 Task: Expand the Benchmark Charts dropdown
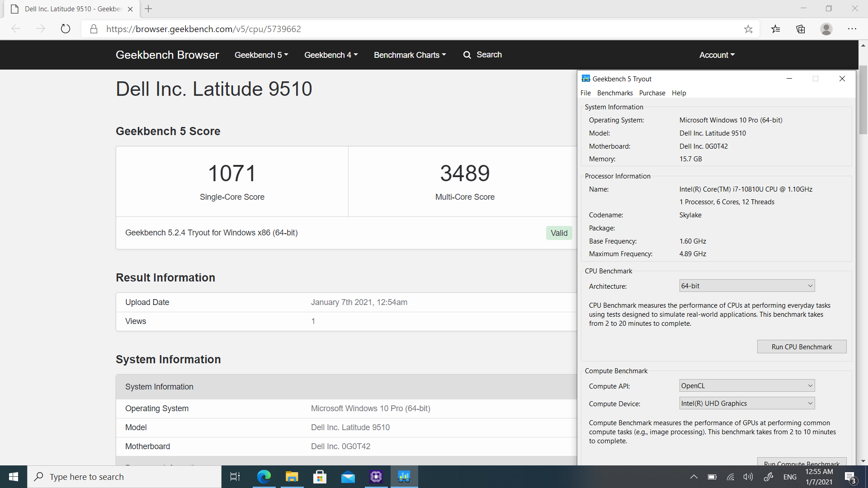[x=410, y=55]
